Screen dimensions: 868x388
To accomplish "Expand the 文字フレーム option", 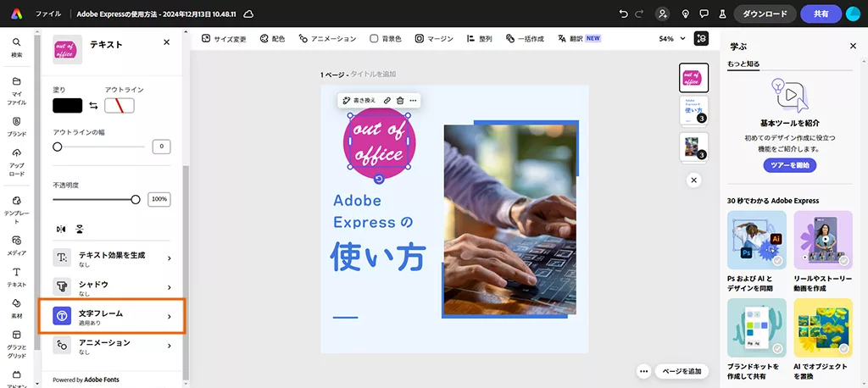I will coord(112,317).
